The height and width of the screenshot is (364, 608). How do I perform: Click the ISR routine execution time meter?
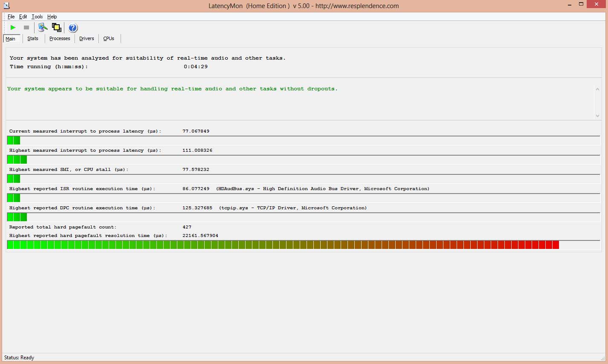pos(304,198)
